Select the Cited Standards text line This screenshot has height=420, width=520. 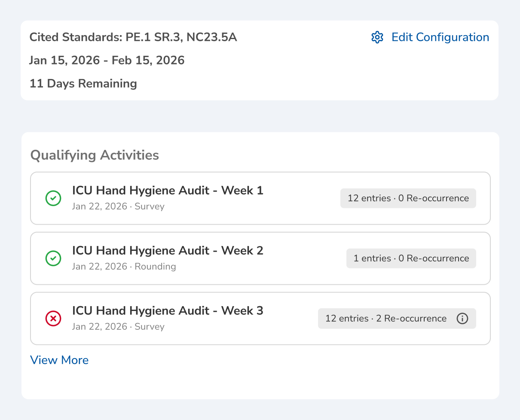coord(133,37)
